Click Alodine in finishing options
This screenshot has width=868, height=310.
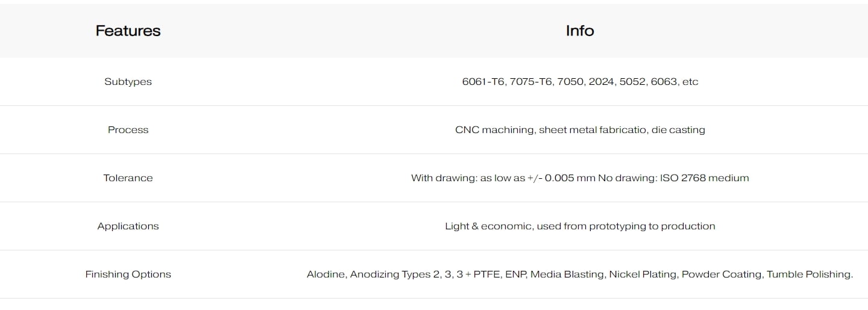[325, 274]
